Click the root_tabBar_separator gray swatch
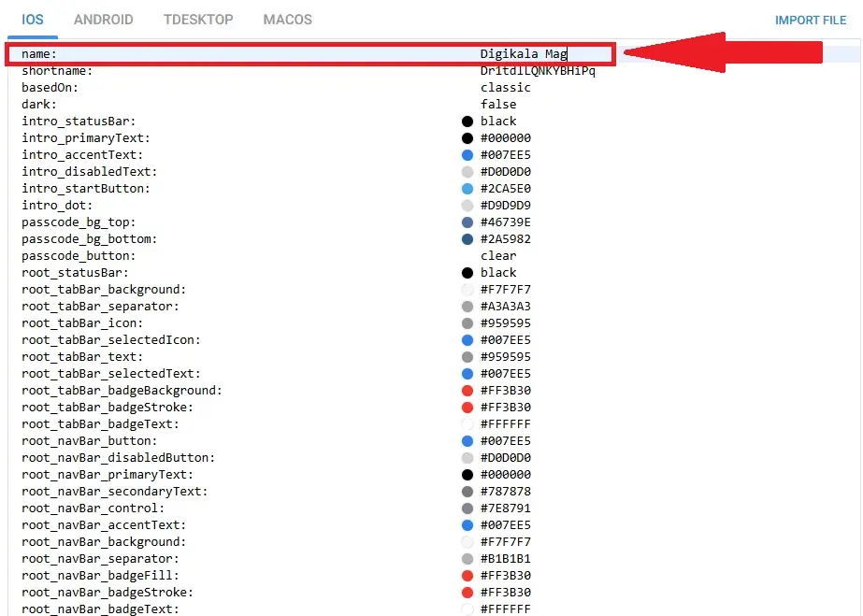This screenshot has height=616, width=863. click(467, 307)
